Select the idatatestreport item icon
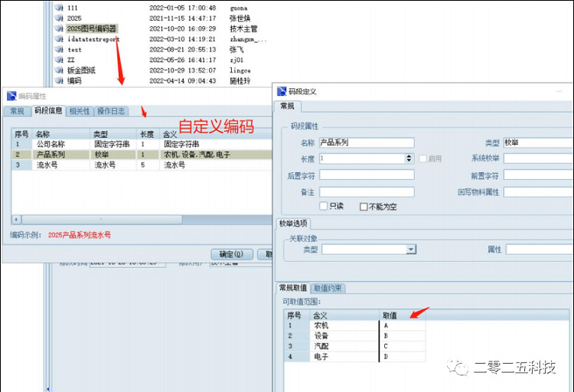574x392 pixels. click(x=59, y=39)
